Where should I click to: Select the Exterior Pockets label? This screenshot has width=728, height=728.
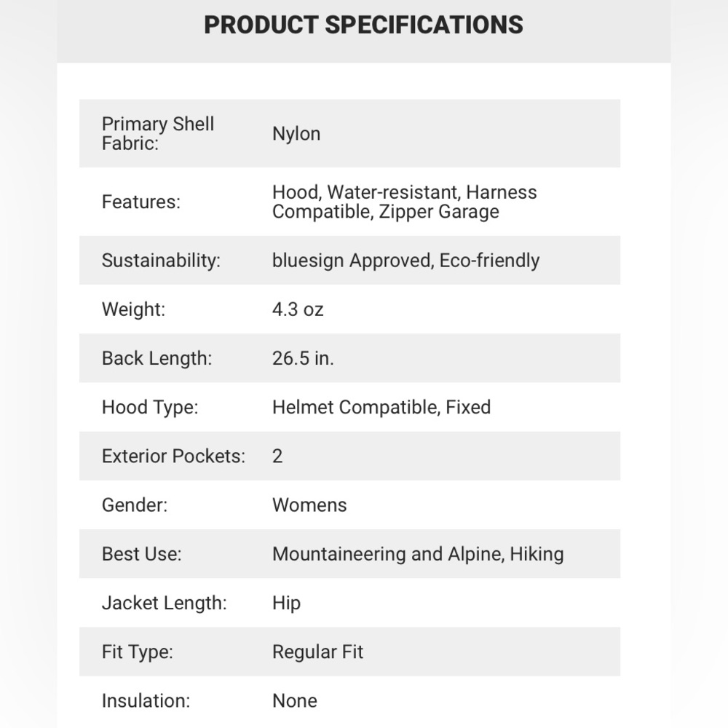[x=173, y=456]
